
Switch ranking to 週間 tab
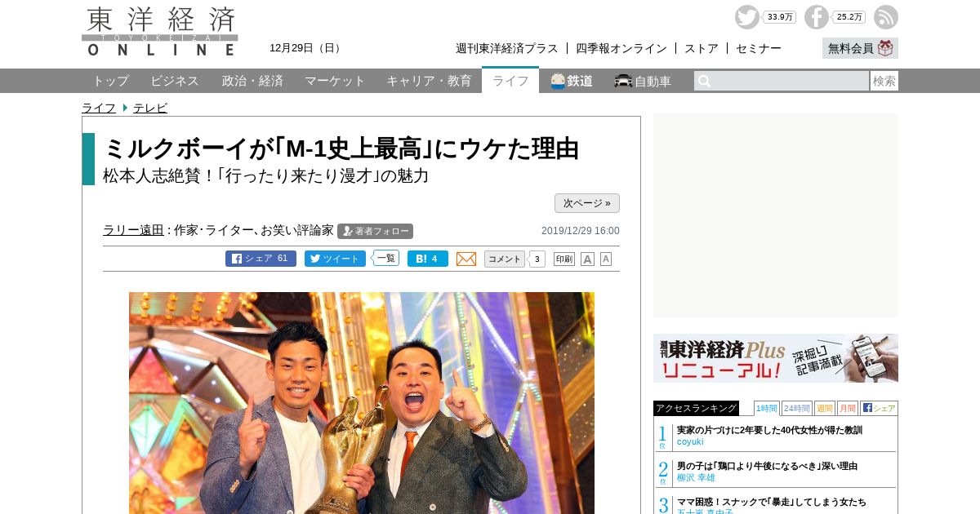[x=825, y=408]
